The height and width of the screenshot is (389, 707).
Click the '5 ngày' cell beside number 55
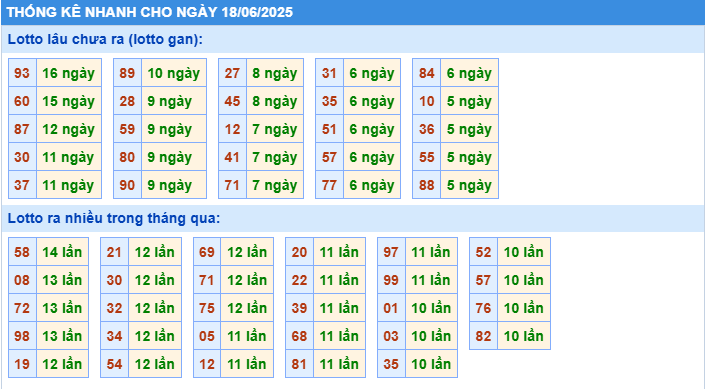tap(470, 156)
